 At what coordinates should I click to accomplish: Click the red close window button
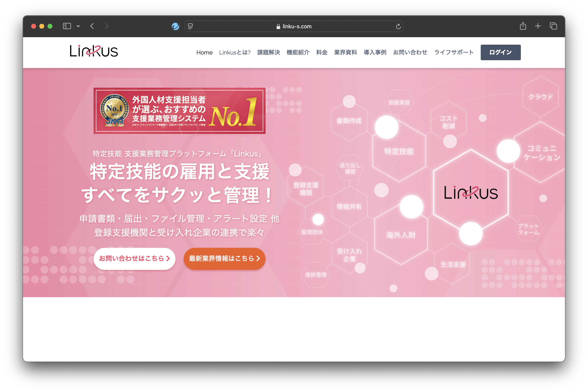pos(34,26)
